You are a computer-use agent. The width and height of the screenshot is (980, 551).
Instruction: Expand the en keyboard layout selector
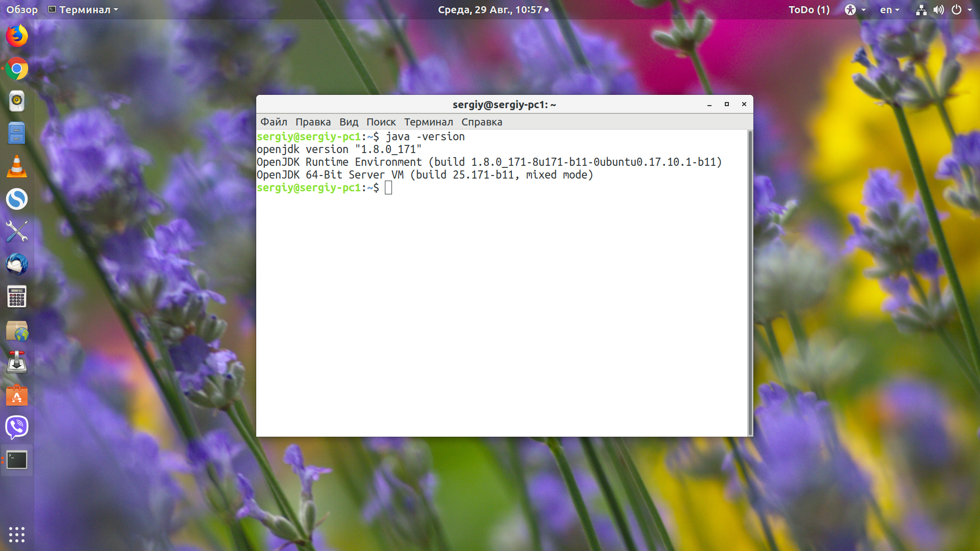coord(890,10)
